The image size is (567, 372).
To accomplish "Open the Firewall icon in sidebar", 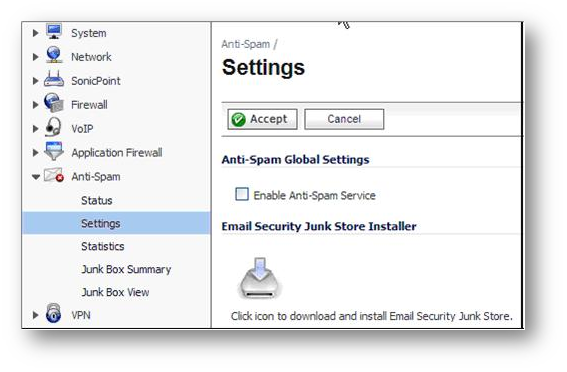I will pyautogui.click(x=54, y=103).
